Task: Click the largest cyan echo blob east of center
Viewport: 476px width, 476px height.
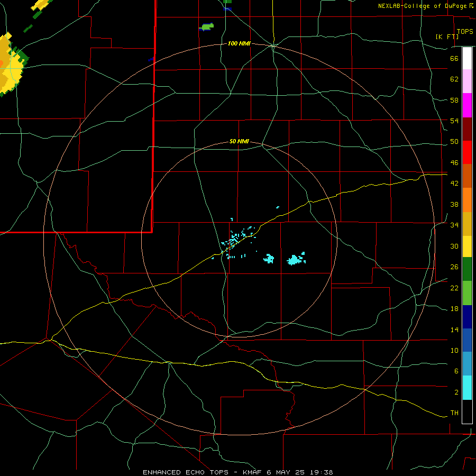Action: [x=295, y=259]
